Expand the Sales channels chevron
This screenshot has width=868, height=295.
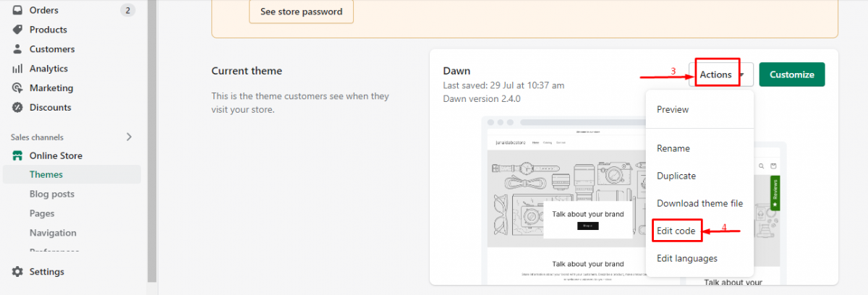coord(129,137)
